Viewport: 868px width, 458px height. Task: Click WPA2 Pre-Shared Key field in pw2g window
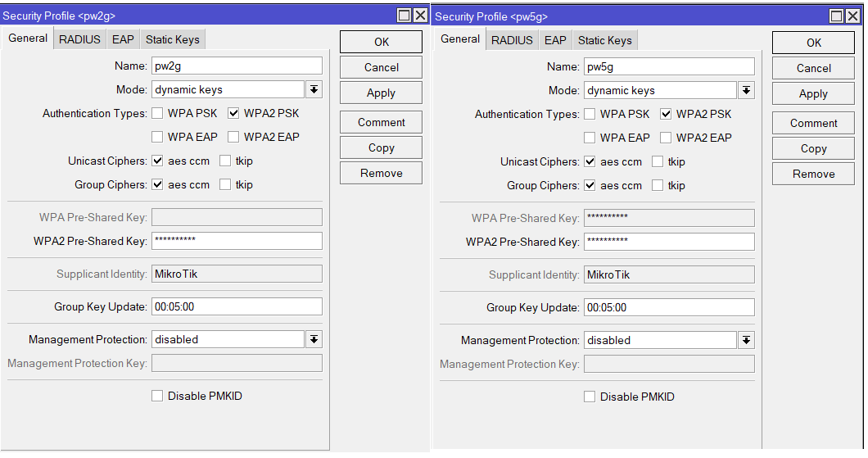[x=237, y=240]
